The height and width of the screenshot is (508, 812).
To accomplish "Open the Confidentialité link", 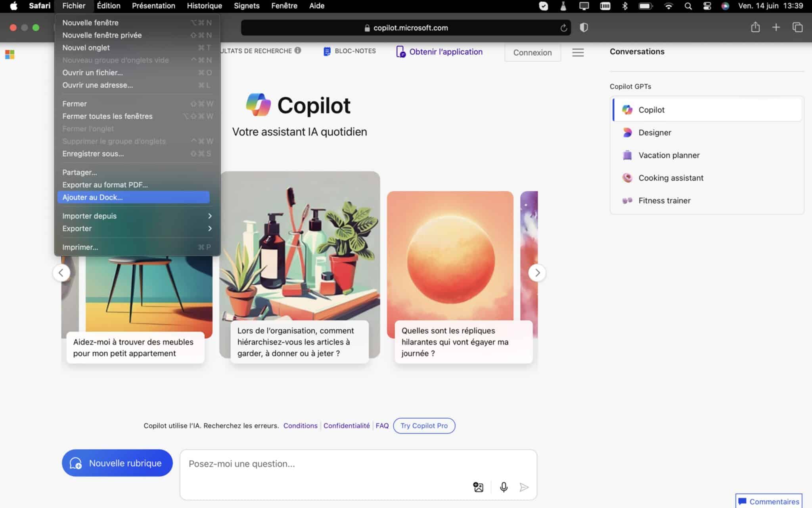I will pos(347,425).
